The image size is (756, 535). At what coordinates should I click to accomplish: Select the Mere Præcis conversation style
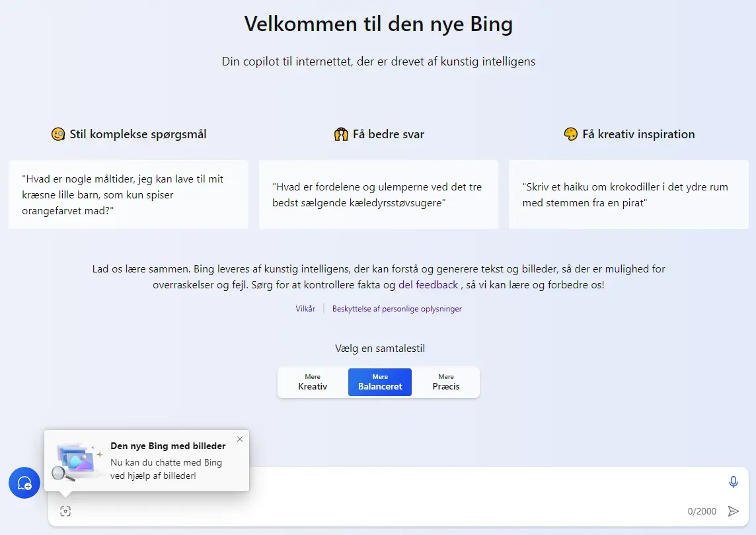[446, 382]
